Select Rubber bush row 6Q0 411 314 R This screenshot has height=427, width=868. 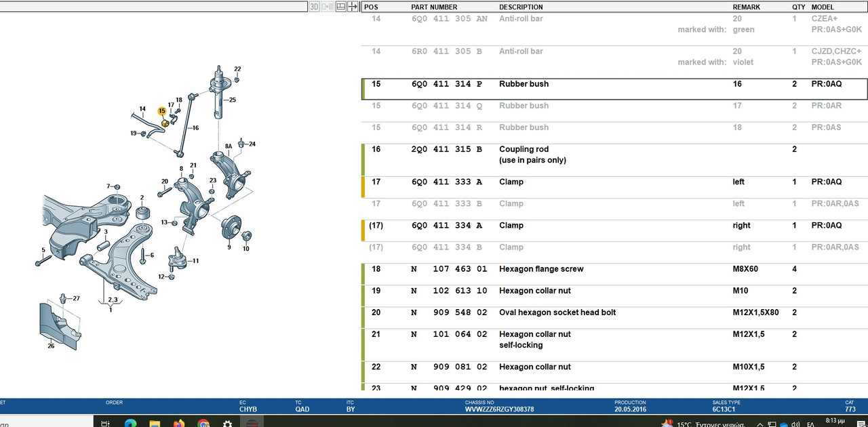pyautogui.click(x=614, y=133)
